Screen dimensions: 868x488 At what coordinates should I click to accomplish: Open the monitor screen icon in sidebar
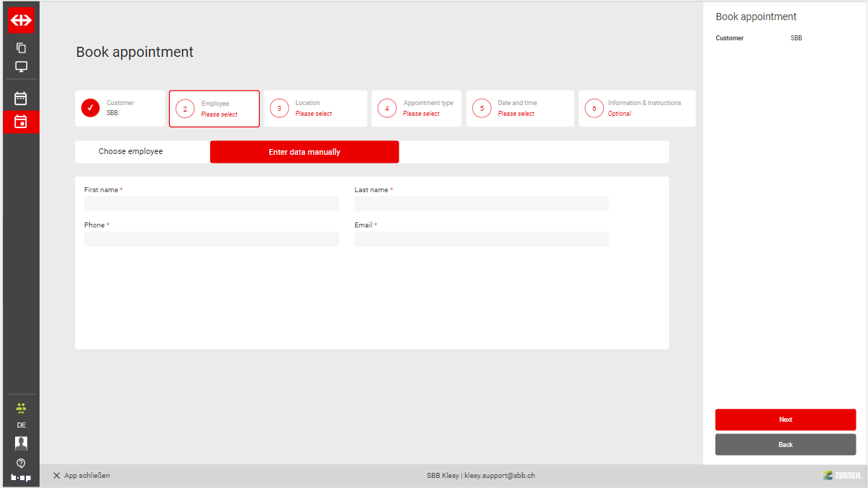coord(21,67)
